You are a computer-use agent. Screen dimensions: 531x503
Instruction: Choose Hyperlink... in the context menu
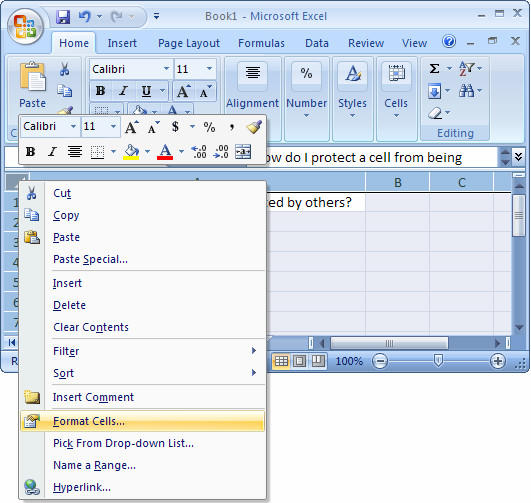click(x=142, y=487)
